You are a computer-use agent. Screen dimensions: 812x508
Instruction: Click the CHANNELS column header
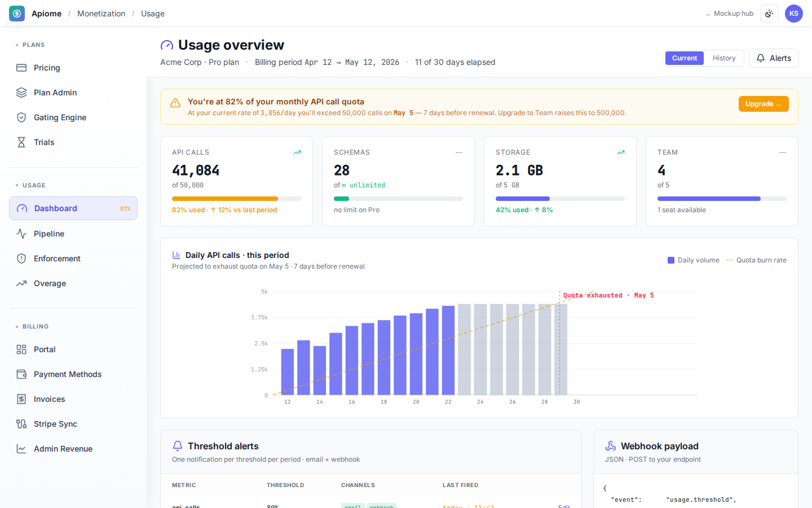pyautogui.click(x=358, y=485)
